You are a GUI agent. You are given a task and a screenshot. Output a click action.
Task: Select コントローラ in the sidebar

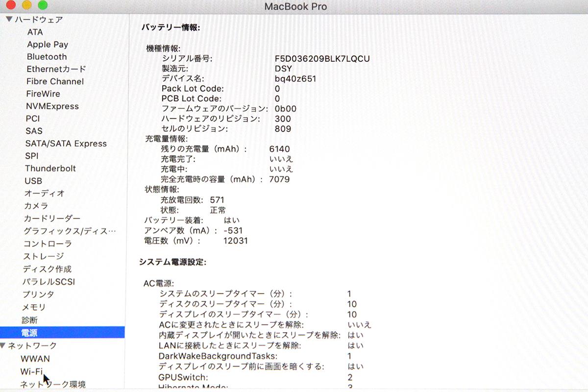pyautogui.click(x=48, y=244)
